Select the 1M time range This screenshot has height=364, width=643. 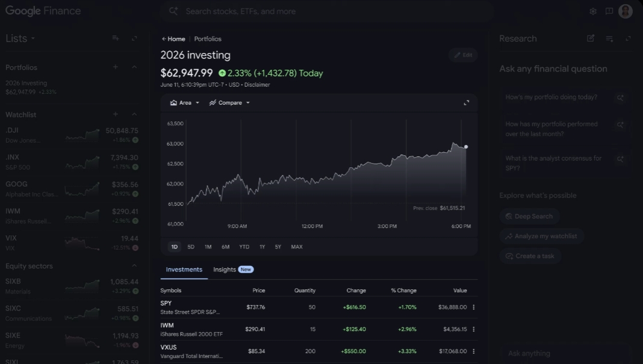[208, 247]
